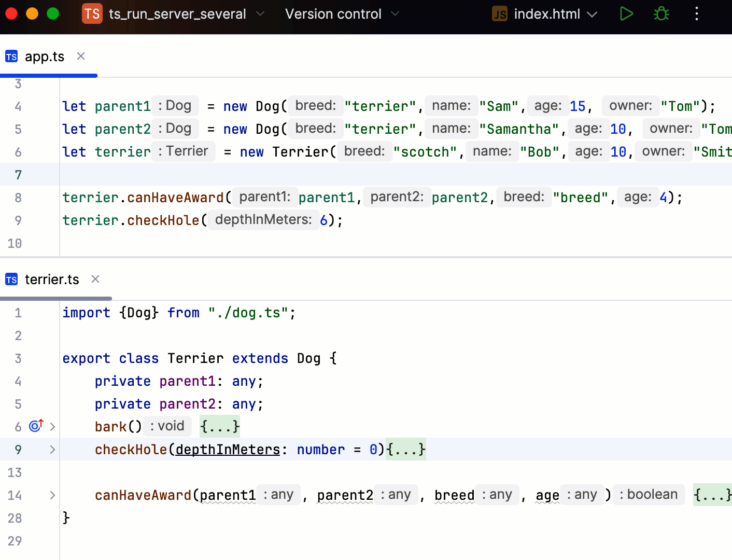Open the ts_run_server_several project dropdown

pos(261,14)
